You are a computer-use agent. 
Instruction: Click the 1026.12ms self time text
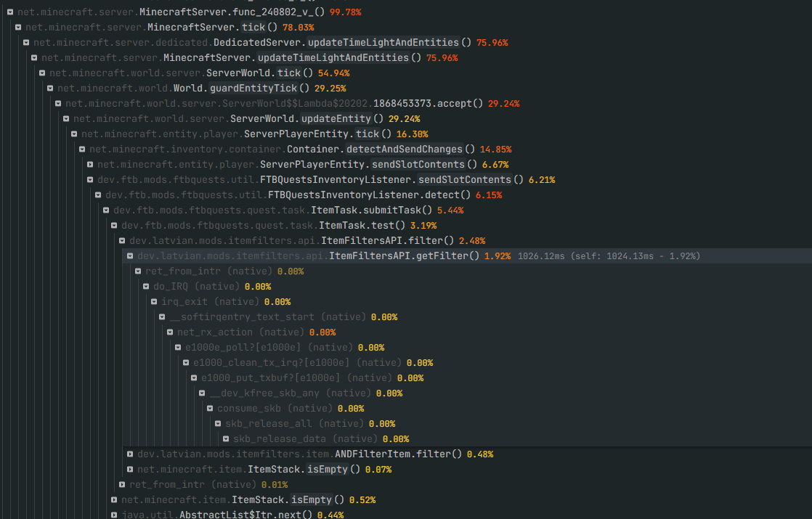[541, 256]
